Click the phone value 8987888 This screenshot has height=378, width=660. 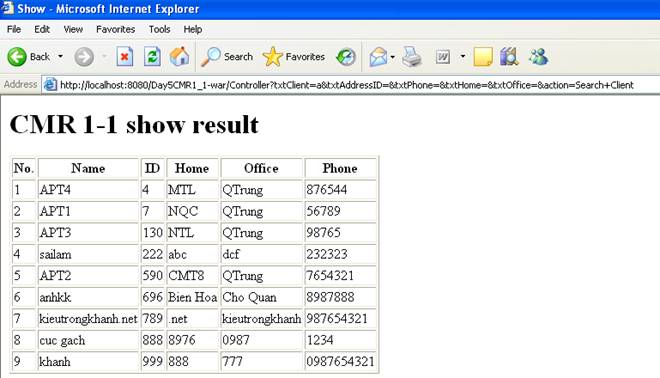click(330, 297)
